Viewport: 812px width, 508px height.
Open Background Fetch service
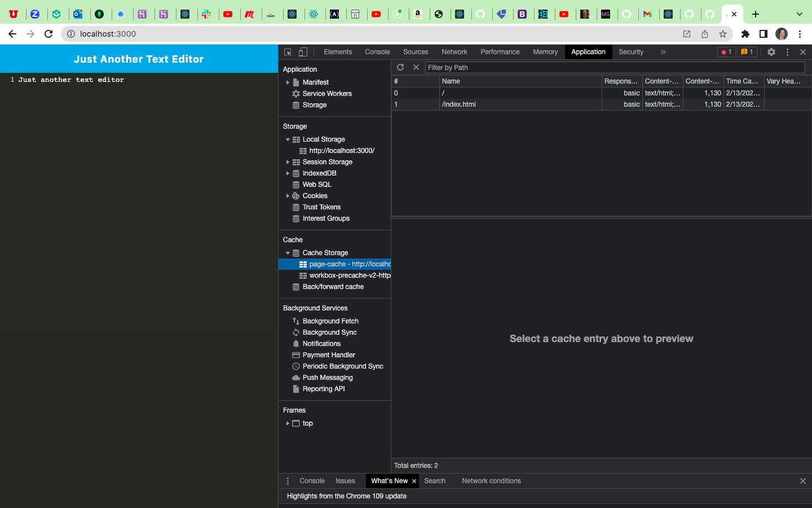pyautogui.click(x=330, y=321)
